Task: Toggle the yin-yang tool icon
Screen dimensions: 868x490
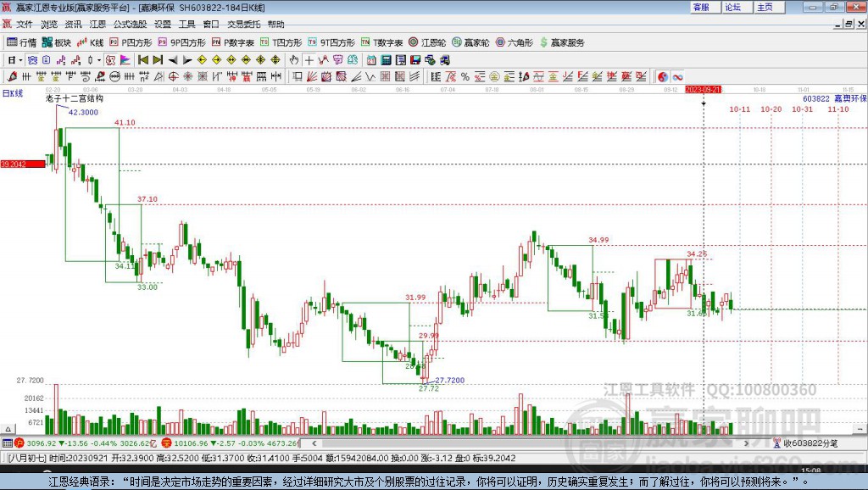Action: [x=663, y=77]
